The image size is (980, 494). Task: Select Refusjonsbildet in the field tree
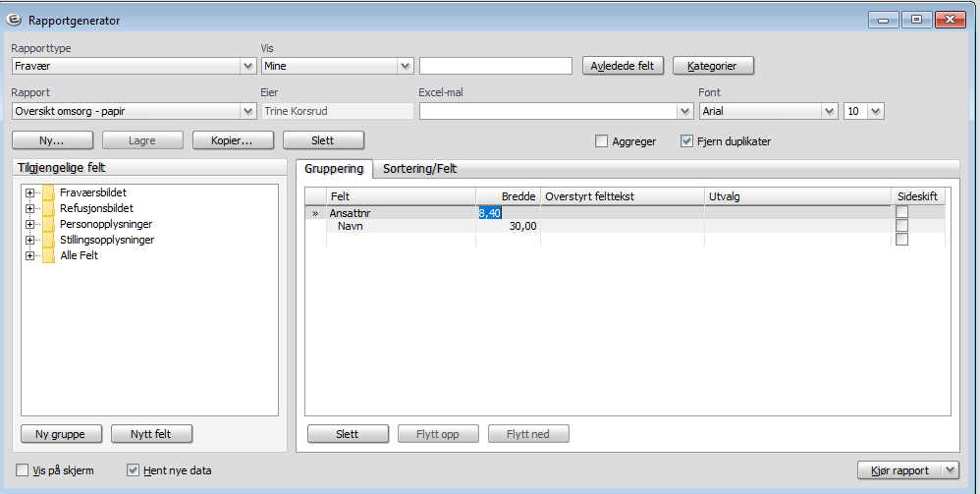96,208
